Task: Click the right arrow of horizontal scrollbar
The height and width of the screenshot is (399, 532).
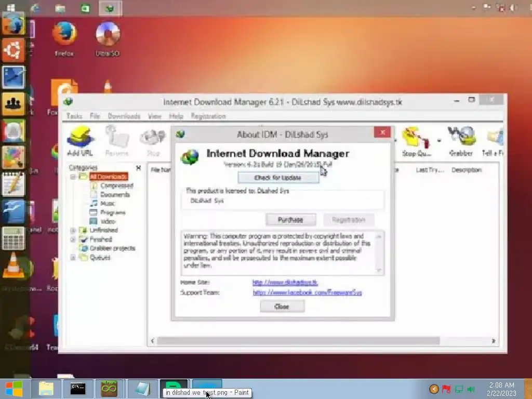Action: coord(494,341)
